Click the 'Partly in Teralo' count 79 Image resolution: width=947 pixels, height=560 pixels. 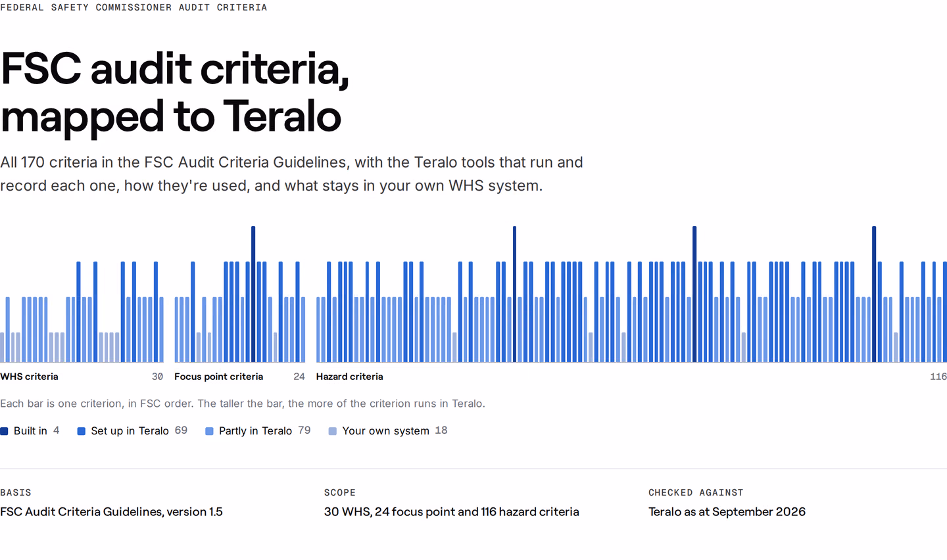304,431
